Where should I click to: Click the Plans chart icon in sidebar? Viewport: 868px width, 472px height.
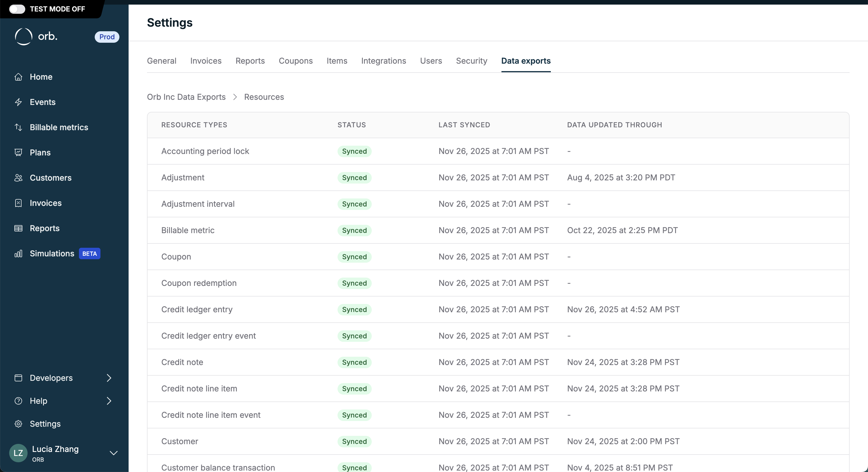click(x=18, y=153)
